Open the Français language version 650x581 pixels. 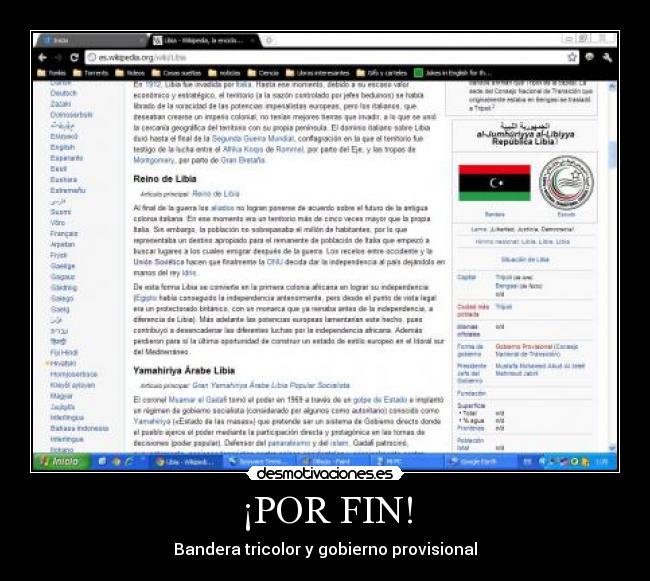click(x=64, y=234)
